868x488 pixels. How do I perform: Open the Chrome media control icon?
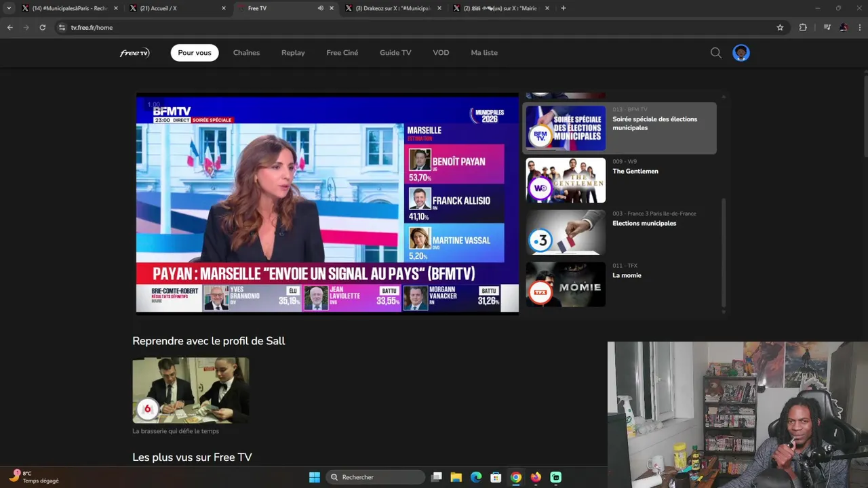pyautogui.click(x=827, y=27)
